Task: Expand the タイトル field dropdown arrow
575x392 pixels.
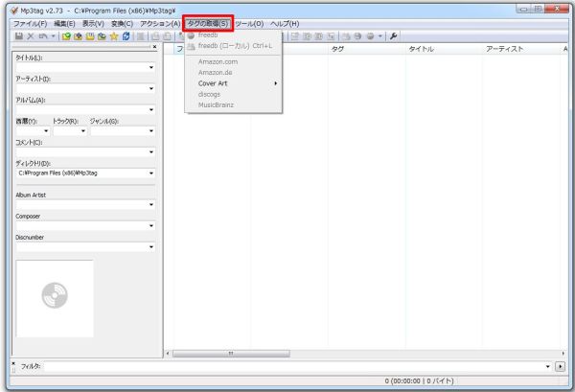Action: click(151, 67)
